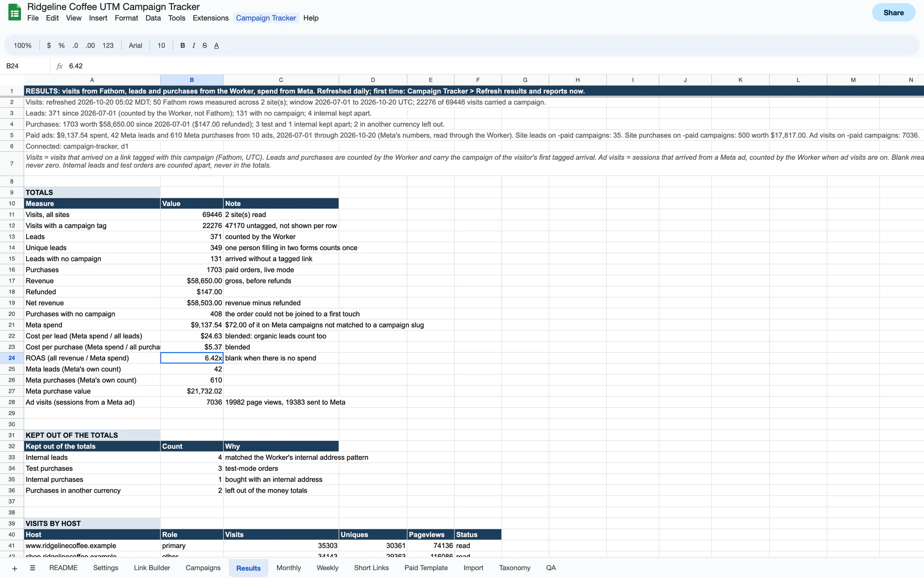Viewport: 924px width, 578px height.
Task: Switch to the Monthly sheet tab
Action: pyautogui.click(x=289, y=568)
